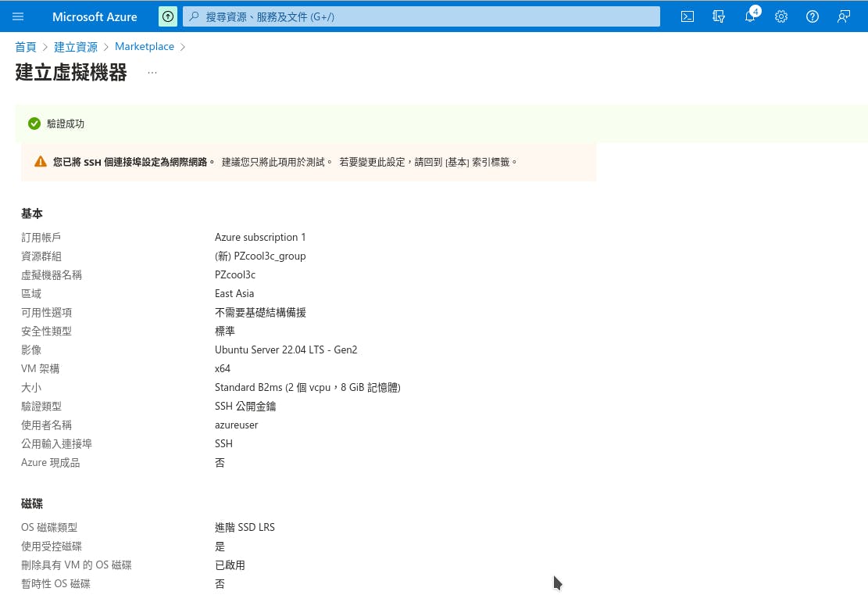This screenshot has height=613, width=868.
Task: Select the 'azureuser' username value
Action: [x=237, y=425]
